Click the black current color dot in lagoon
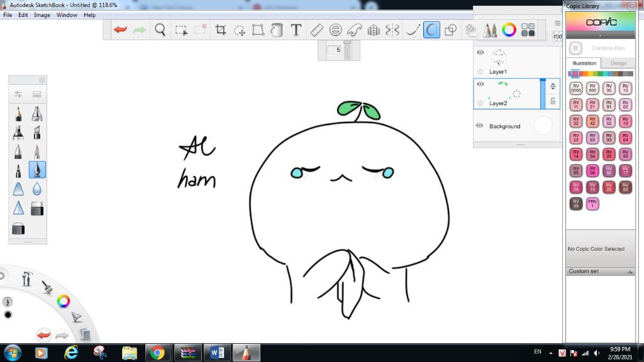 [x=8, y=315]
